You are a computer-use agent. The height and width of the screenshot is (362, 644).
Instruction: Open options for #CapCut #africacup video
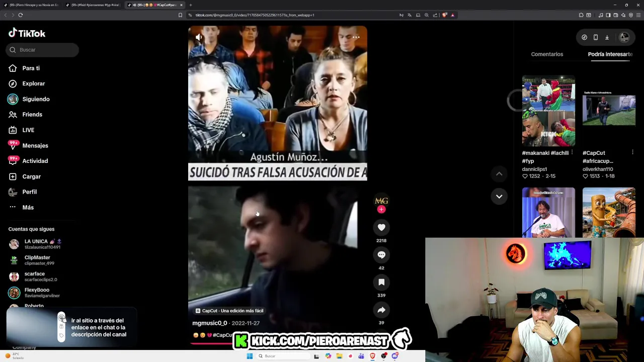(x=632, y=152)
